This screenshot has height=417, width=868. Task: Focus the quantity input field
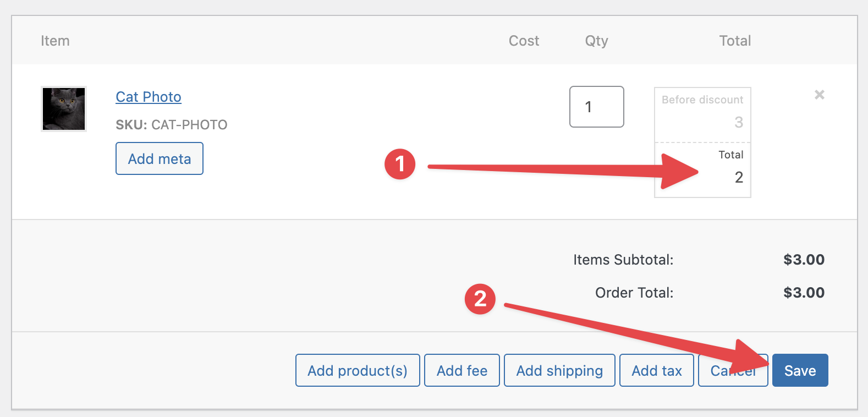[596, 107]
